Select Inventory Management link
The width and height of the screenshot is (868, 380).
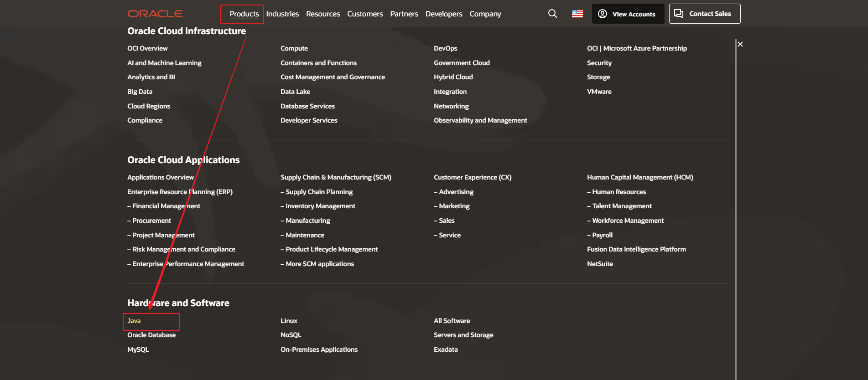tap(318, 206)
